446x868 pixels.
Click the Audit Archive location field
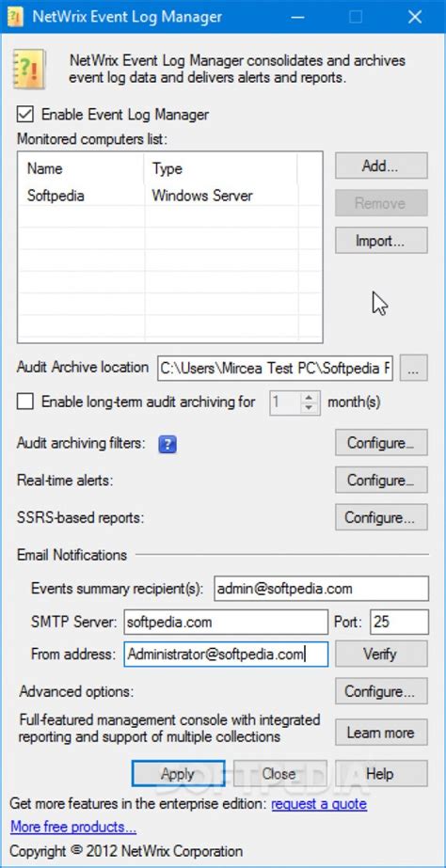pyautogui.click(x=276, y=368)
